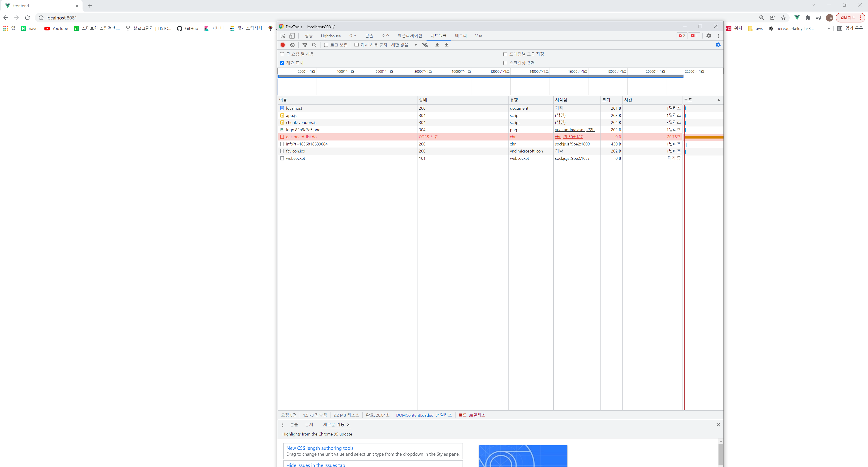This screenshot has height=467, width=868.
Task: Toggle device toolbar icon
Action: (292, 36)
